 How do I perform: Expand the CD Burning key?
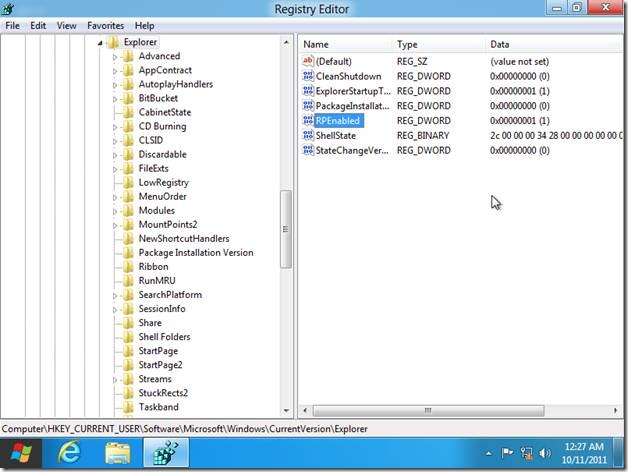[x=115, y=127]
